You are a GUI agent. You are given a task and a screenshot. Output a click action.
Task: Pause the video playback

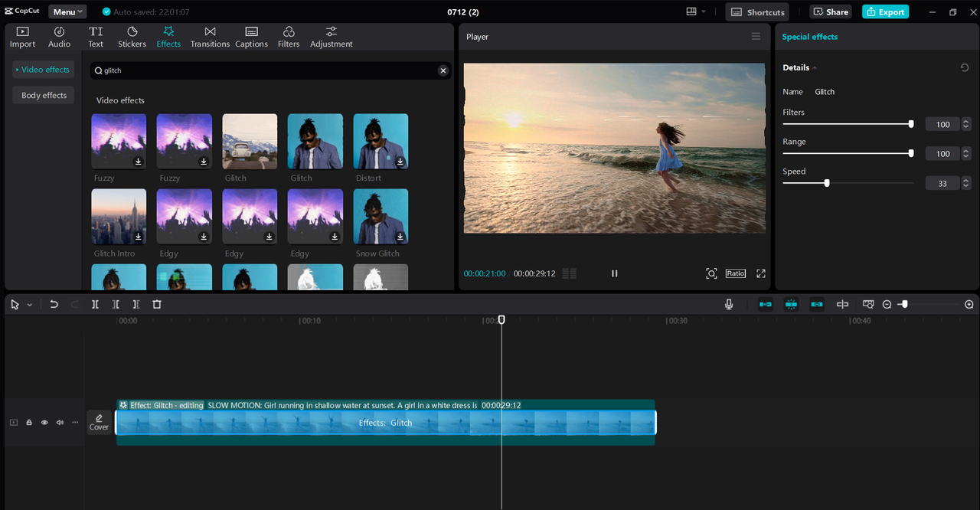(614, 273)
